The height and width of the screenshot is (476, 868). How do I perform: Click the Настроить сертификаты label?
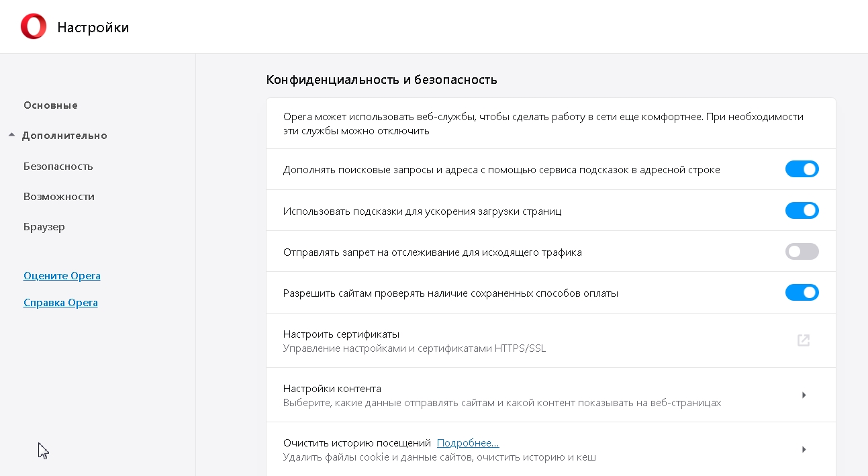(341, 334)
